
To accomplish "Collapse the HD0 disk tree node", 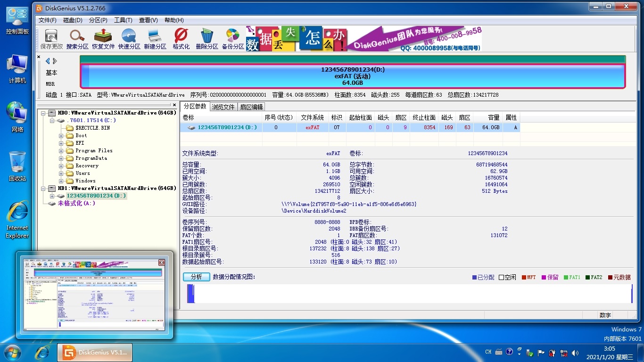I will (x=43, y=113).
